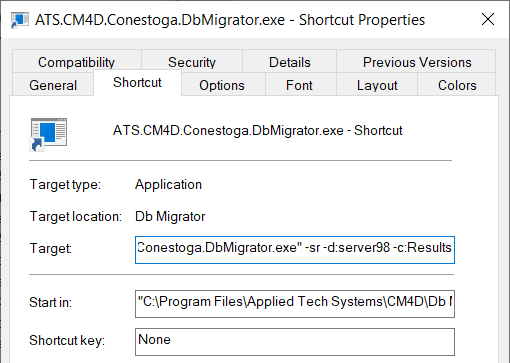Switch to the Compatibility tab
Screen dimensions: 510x363
tap(76, 62)
